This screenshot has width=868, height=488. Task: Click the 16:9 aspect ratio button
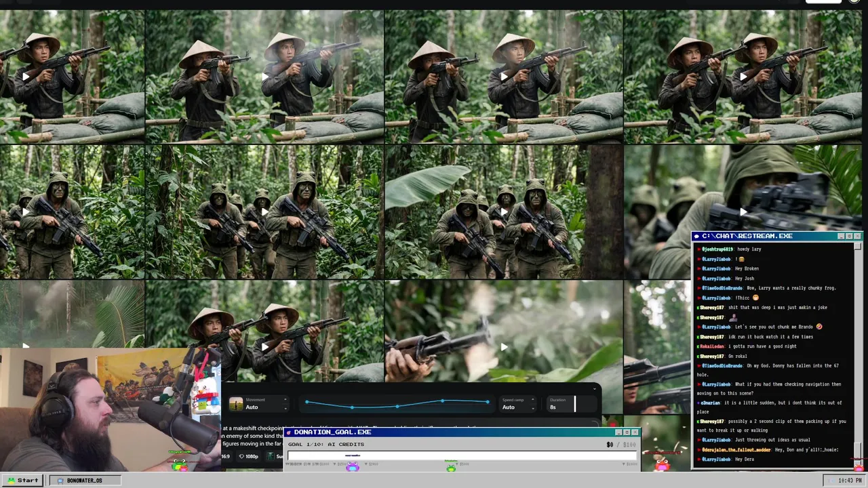click(226, 456)
